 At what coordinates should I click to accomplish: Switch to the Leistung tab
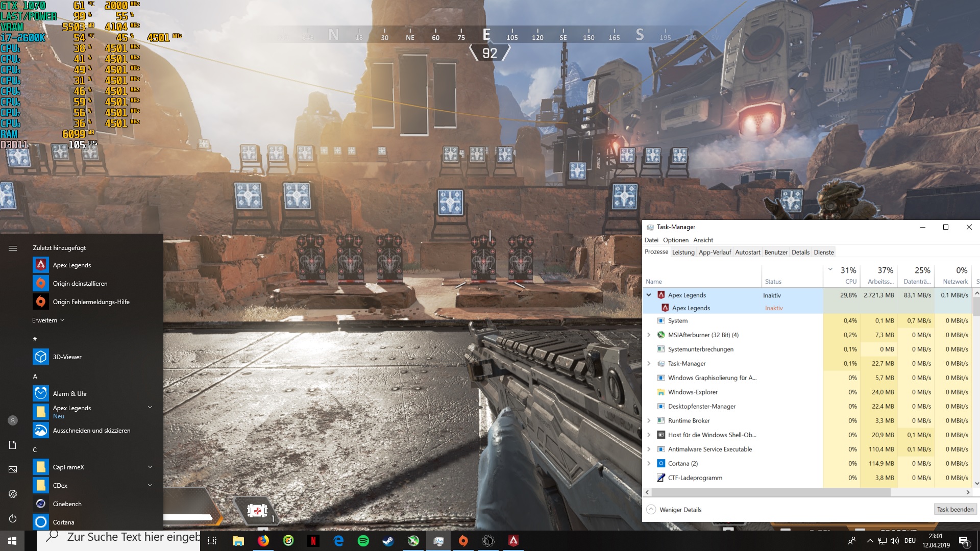(683, 252)
